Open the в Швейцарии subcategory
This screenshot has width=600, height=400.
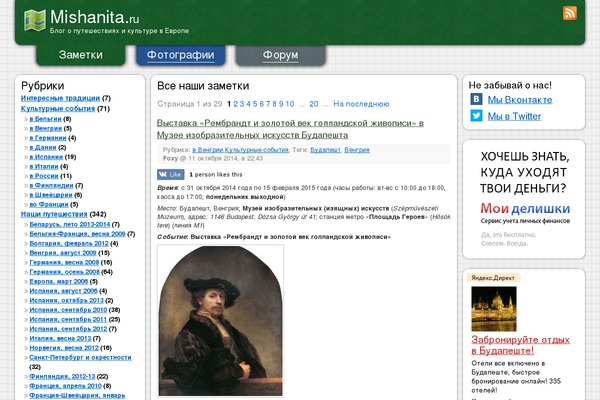(51, 195)
